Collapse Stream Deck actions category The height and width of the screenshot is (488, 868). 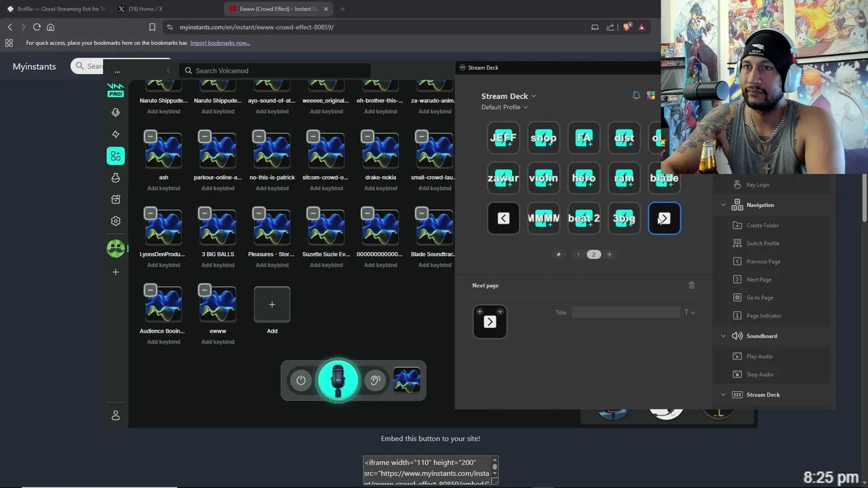pos(723,394)
